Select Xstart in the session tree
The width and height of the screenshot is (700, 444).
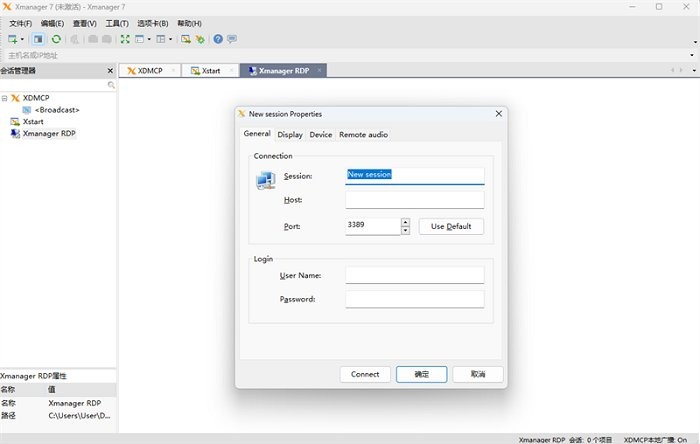point(33,121)
